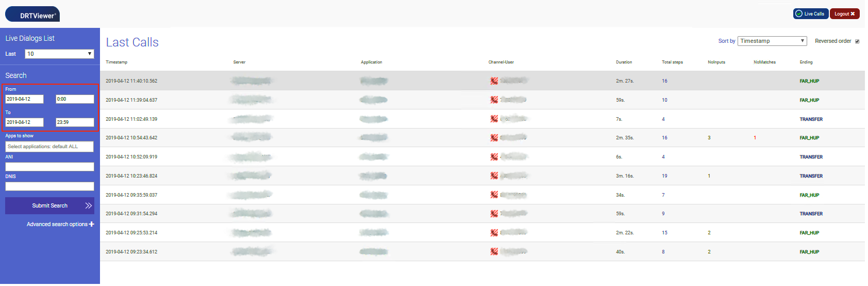Click the Logout X icon

[853, 14]
